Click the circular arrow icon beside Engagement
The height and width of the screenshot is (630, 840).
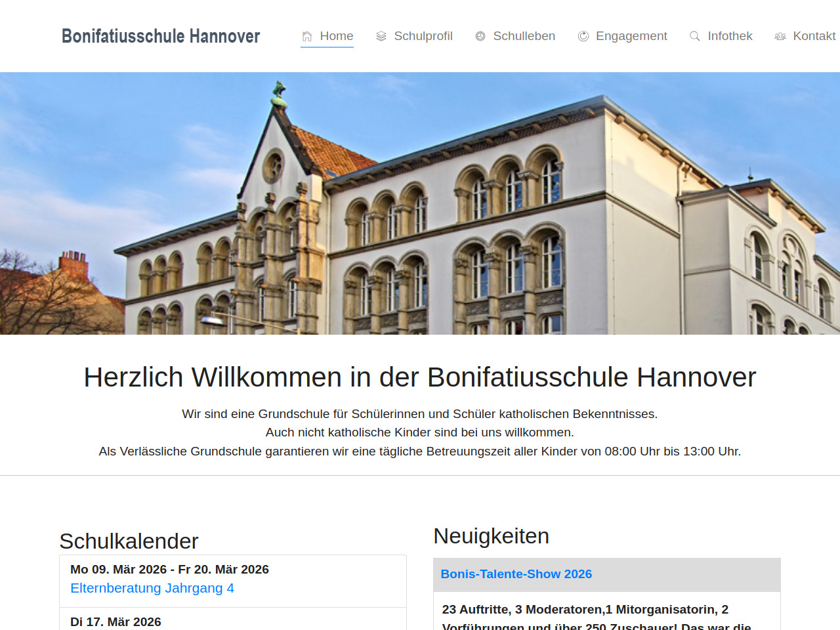click(583, 37)
